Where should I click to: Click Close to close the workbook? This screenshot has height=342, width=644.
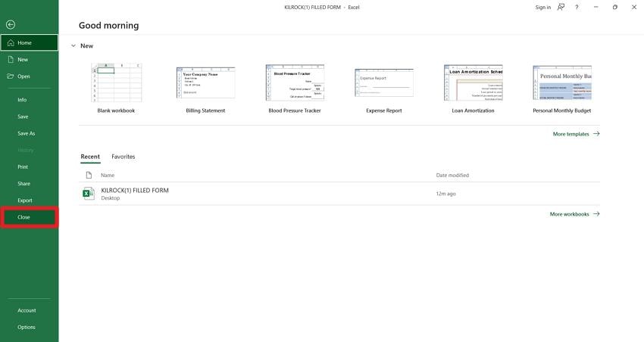click(x=29, y=217)
